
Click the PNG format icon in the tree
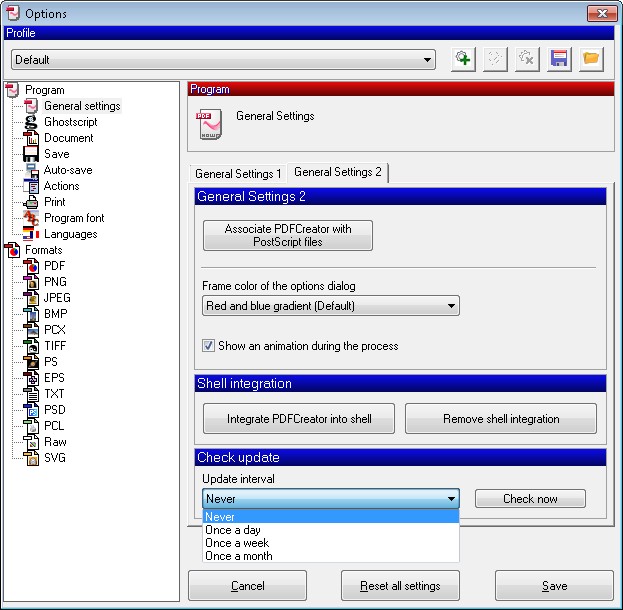coord(31,282)
